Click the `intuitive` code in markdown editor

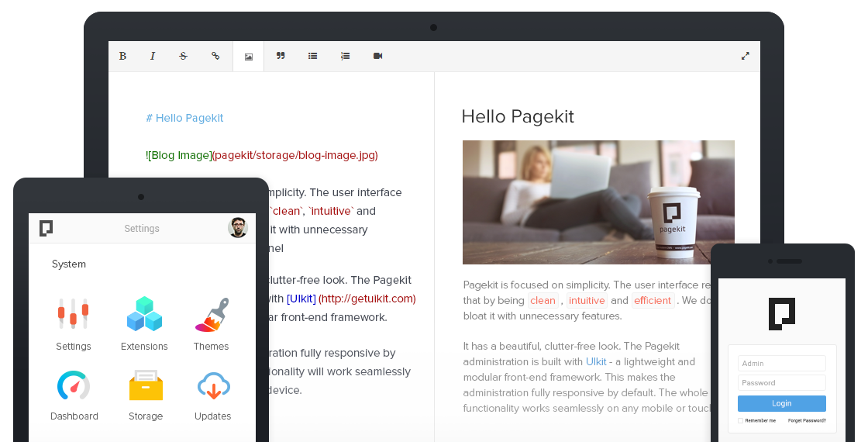(331, 211)
